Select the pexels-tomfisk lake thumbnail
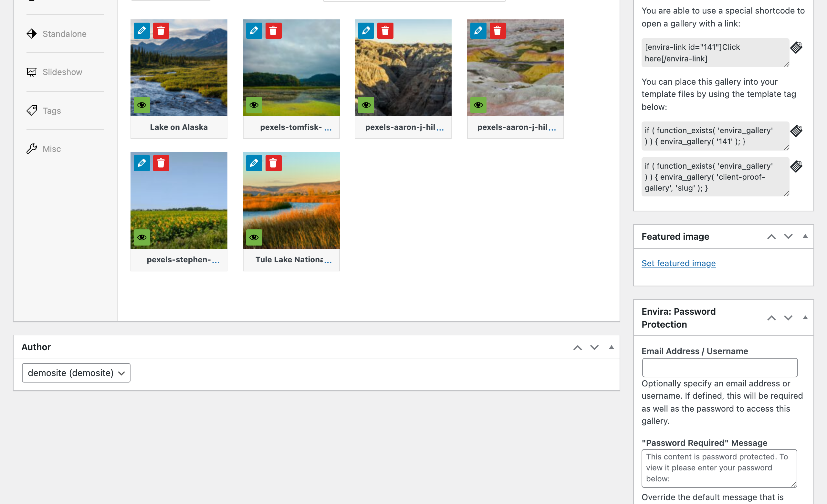The height and width of the screenshot is (504, 827). (x=291, y=68)
